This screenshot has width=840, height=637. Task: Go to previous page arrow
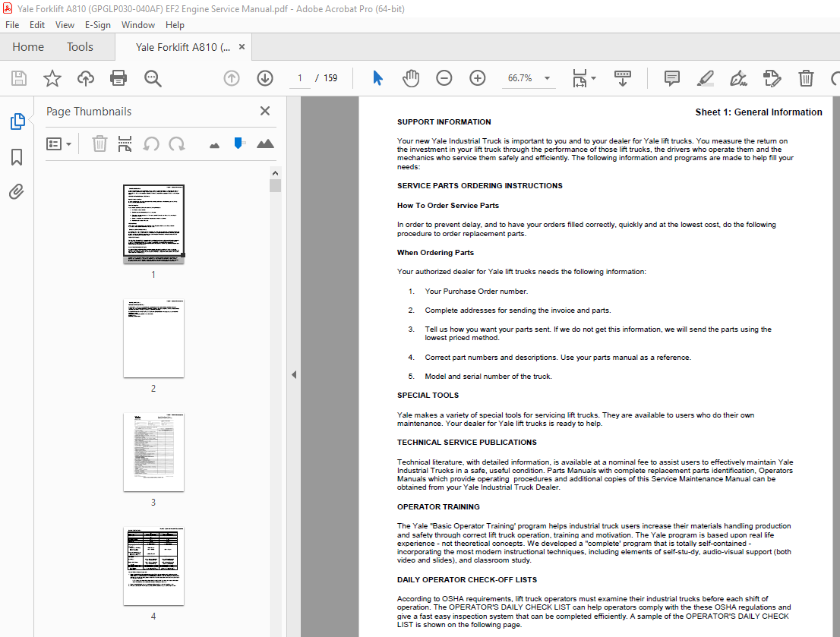coord(232,78)
